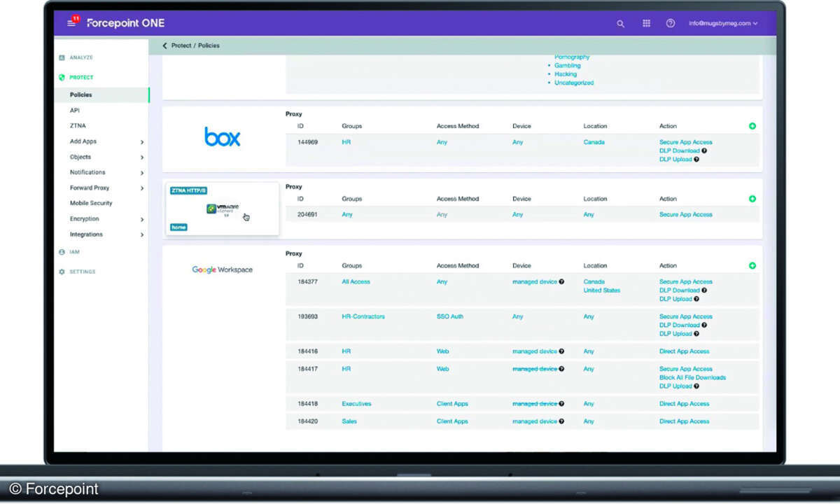Expand the Add Apps submenu
Screen dimensions: 840x504
tap(142, 141)
